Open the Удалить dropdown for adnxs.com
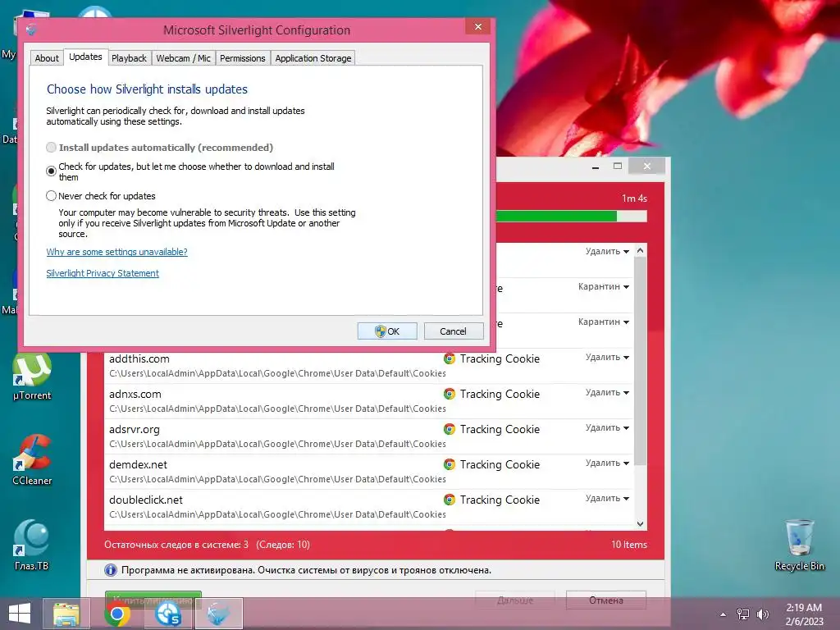 pyautogui.click(x=607, y=393)
